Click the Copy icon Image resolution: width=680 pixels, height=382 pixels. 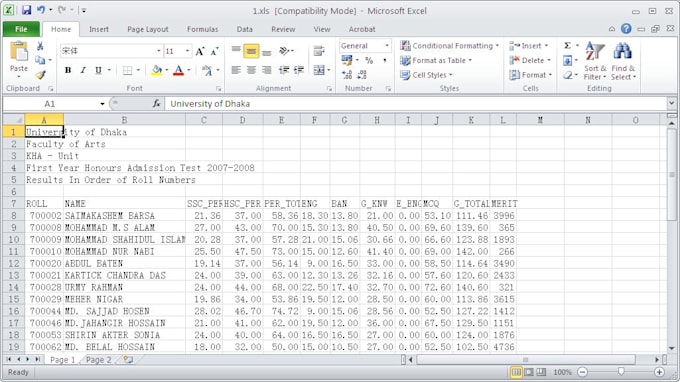coord(40,60)
